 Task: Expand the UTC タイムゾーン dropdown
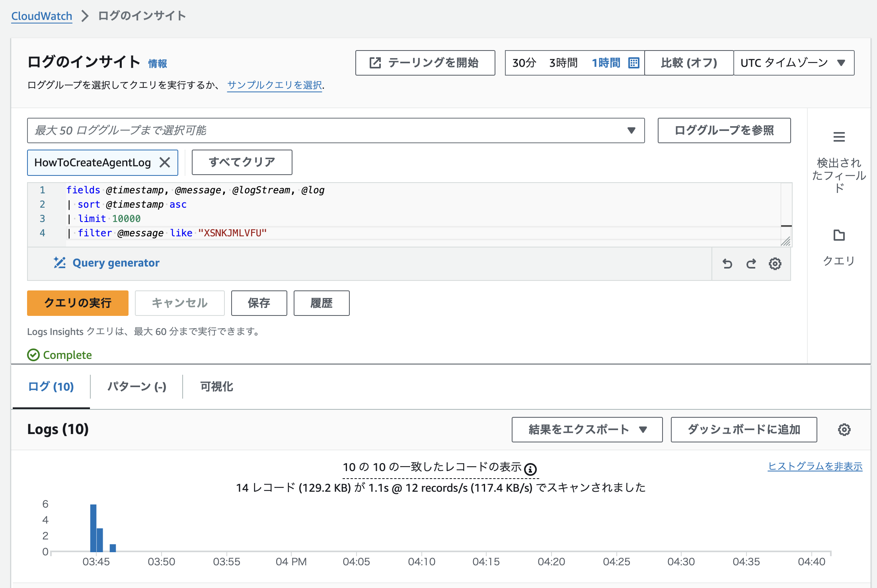793,63
